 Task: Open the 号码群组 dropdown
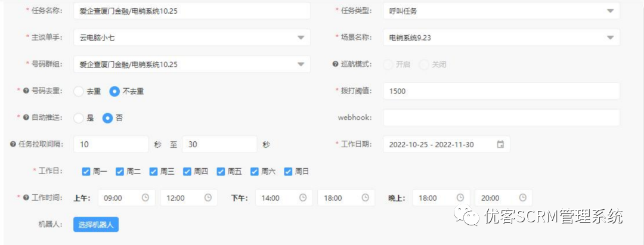192,64
